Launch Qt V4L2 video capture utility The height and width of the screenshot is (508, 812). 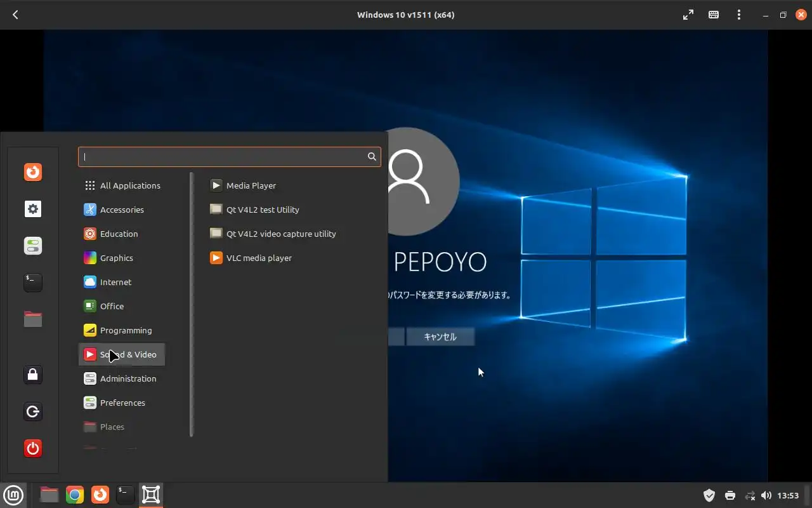point(273,234)
